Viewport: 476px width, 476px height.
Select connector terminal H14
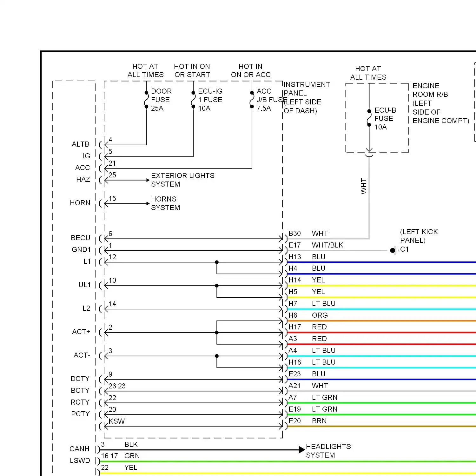coord(294,280)
